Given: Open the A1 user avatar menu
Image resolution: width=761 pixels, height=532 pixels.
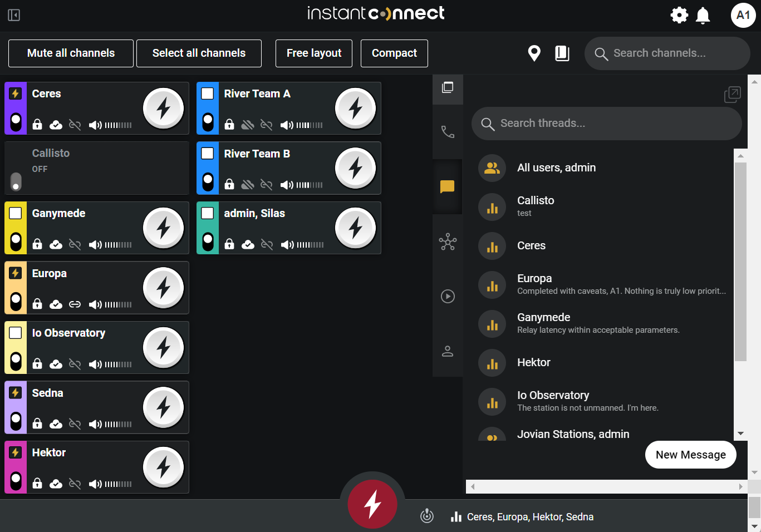Looking at the screenshot, I should tap(743, 15).
